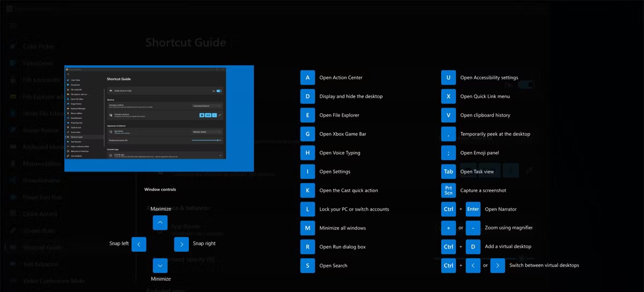Click the Maximize up-arrow key tile
The height and width of the screenshot is (292, 644).
point(160,223)
